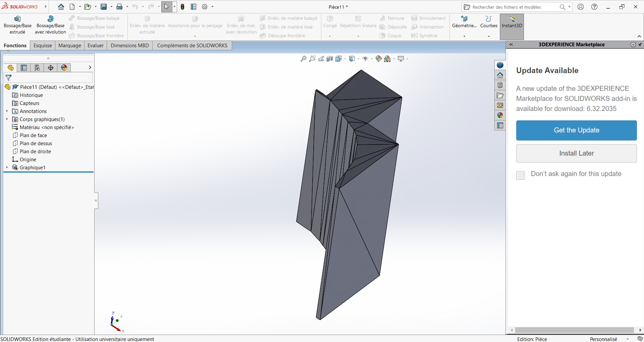Image resolution: width=644 pixels, height=342 pixels.
Task: Expand the Annotations tree node
Action: tap(7, 111)
